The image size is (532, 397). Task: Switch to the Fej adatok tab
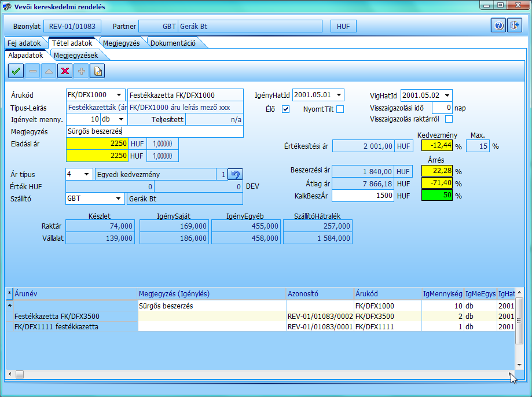[24, 43]
